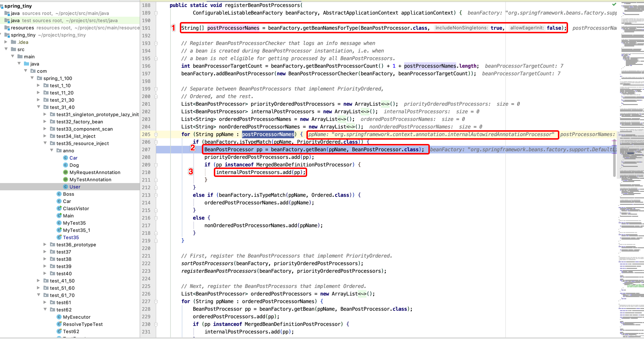Click the code minimap on the right edge
644x339 pixels.
click(631, 170)
